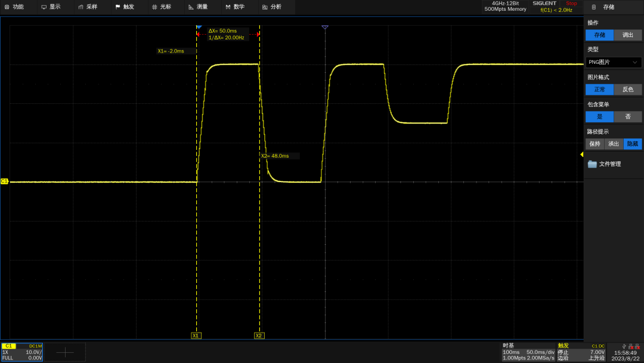
Task: Click the 采样 acquire icon
Action: point(80,7)
